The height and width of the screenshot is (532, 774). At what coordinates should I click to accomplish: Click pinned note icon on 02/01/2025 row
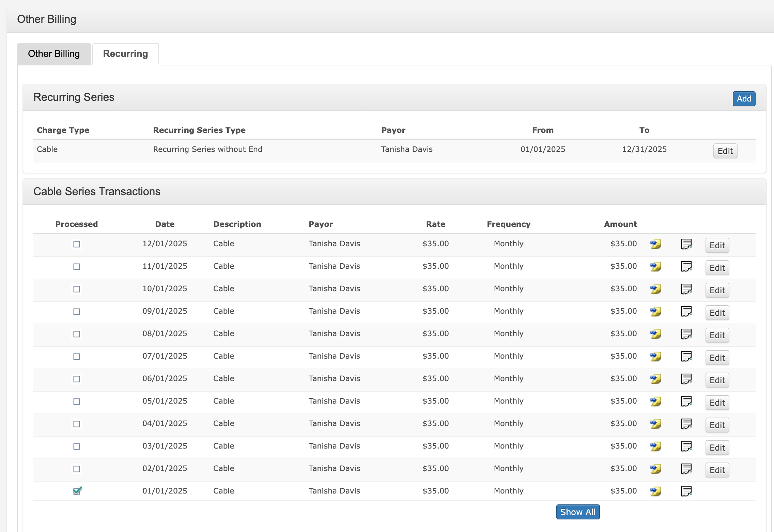[x=655, y=469]
